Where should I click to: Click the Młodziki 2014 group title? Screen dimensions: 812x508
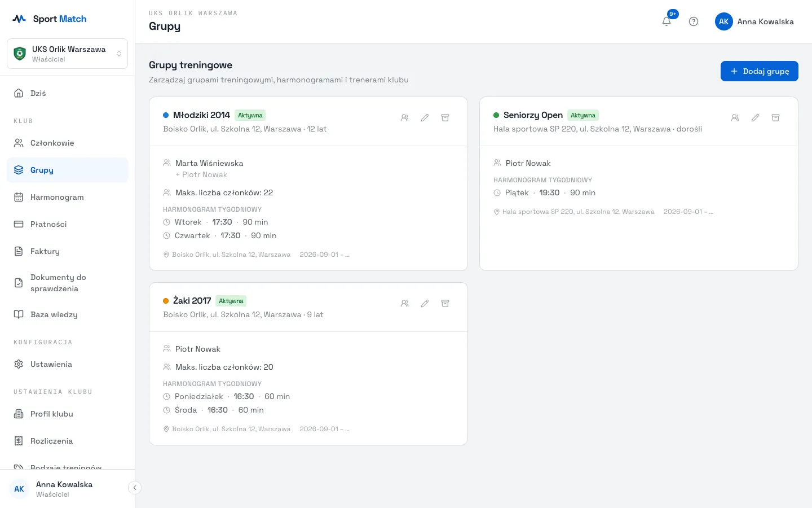tap(201, 115)
